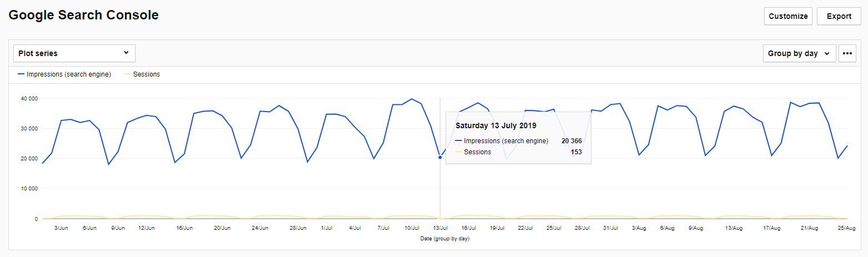Click the yellow Sessions point at 13/Jul
This screenshot has width=868, height=257.
[440, 218]
